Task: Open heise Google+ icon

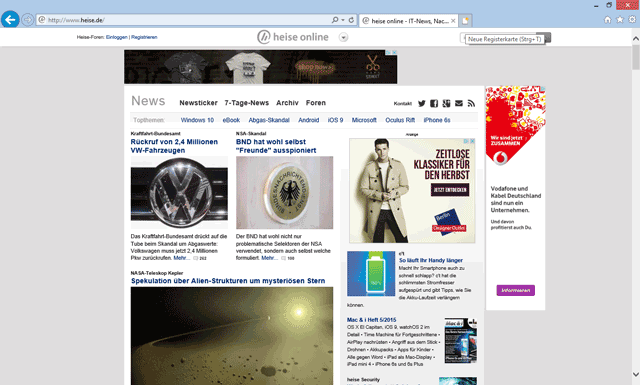Action: pos(447,103)
